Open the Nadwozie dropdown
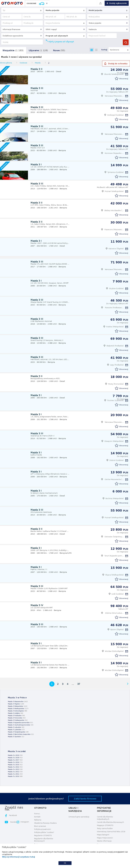 108,29
